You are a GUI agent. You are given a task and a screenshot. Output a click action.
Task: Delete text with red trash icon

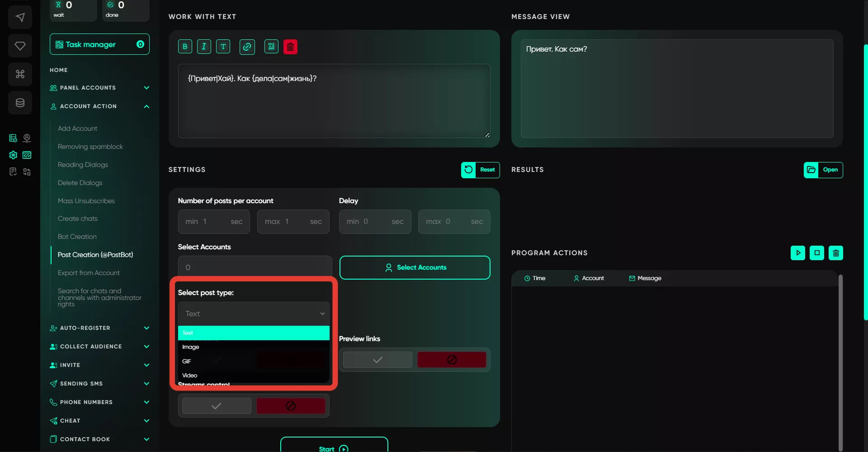click(x=290, y=47)
